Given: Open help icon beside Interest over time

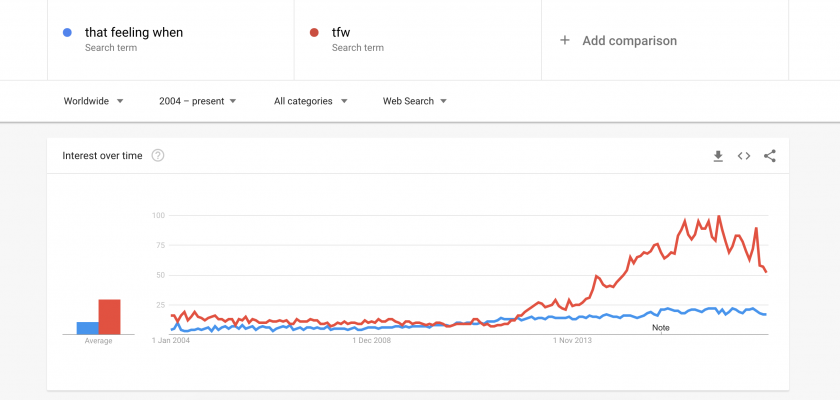Looking at the screenshot, I should point(158,156).
